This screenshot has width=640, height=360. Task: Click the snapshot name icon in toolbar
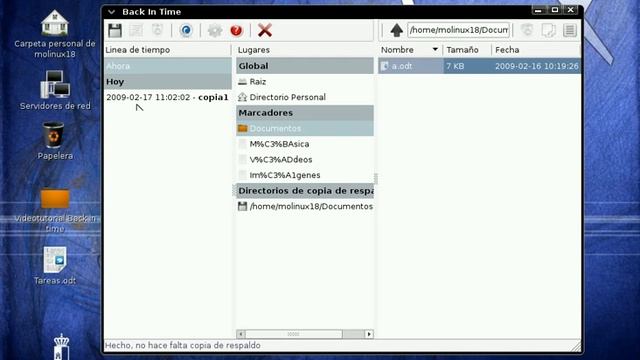pos(136,30)
